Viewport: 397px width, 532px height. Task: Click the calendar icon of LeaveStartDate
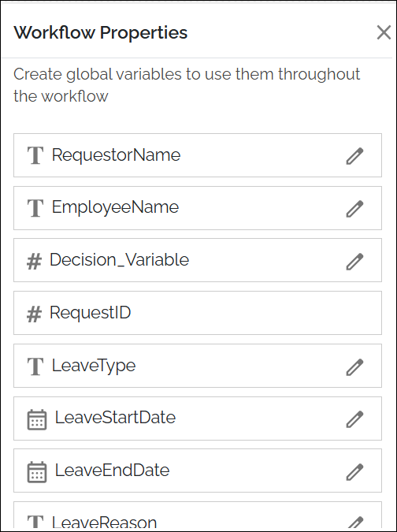point(36,420)
